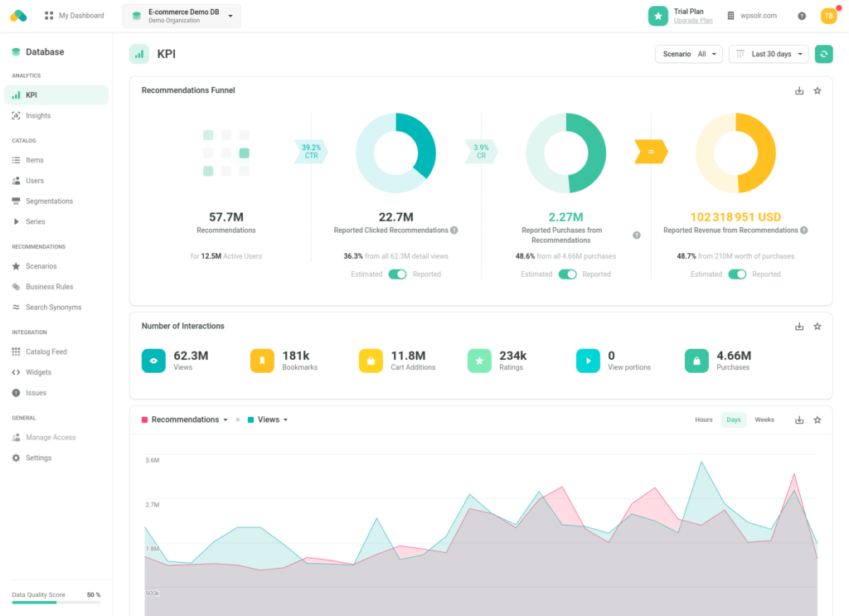Image resolution: width=849 pixels, height=616 pixels.
Task: Open the TB user avatar
Action: click(828, 17)
